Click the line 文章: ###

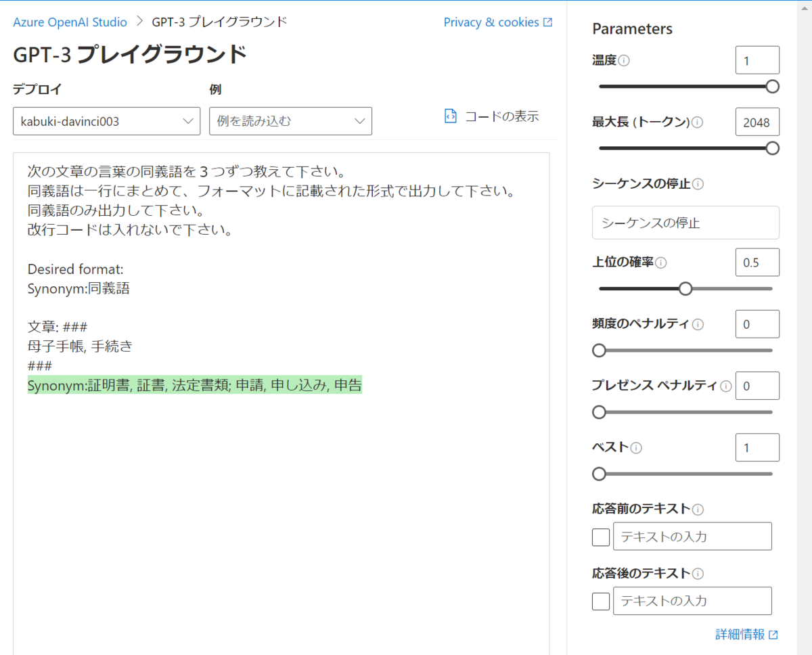tap(58, 327)
